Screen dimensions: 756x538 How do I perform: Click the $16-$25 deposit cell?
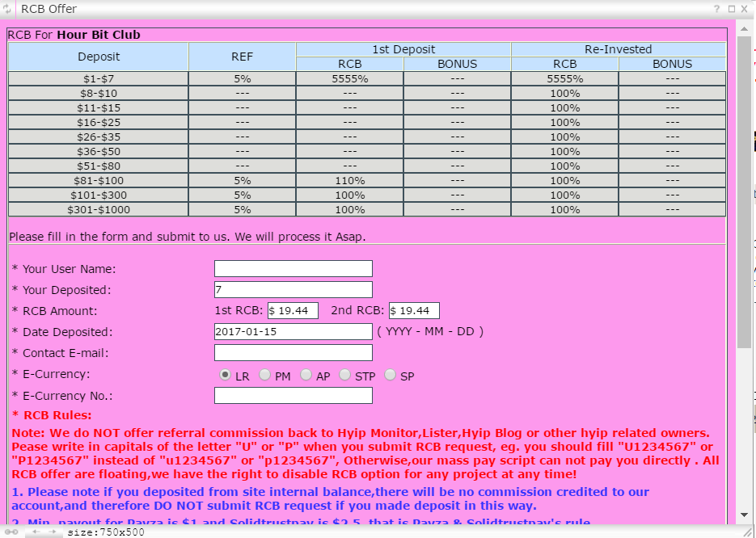[99, 122]
